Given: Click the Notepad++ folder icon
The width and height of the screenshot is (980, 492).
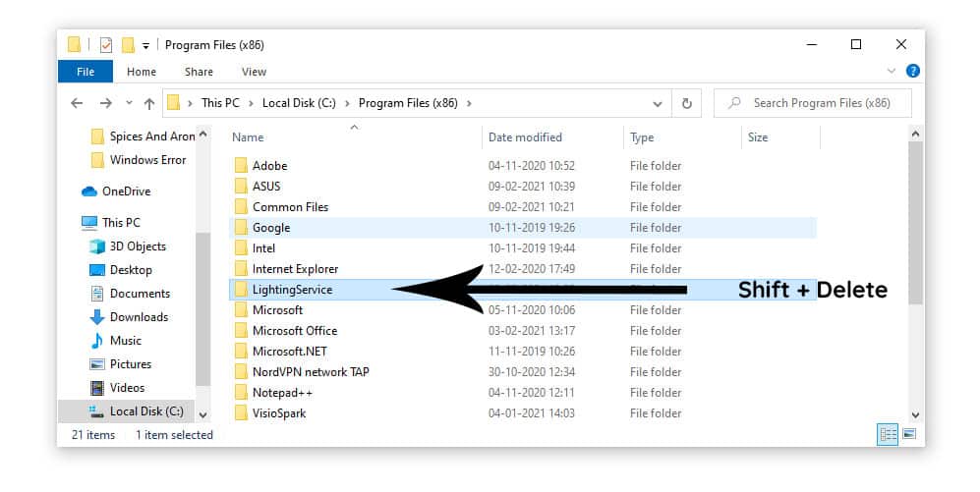Looking at the screenshot, I should pyautogui.click(x=241, y=392).
